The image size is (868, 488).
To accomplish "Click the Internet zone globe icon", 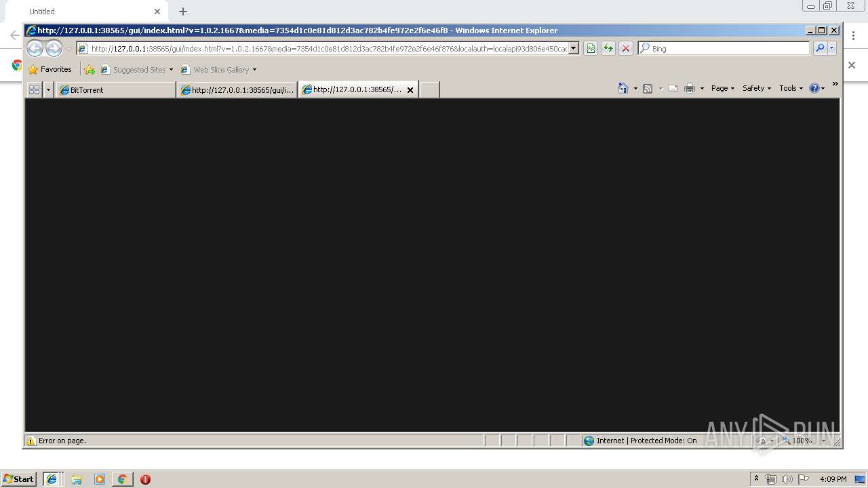I will [x=589, y=441].
